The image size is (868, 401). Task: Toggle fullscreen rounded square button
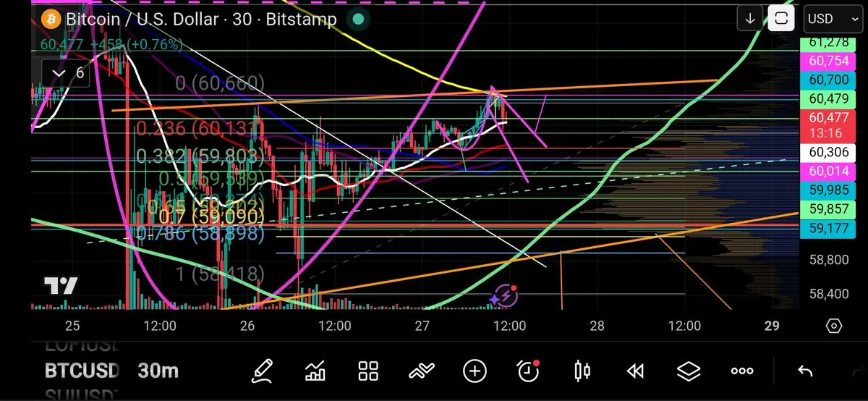pyautogui.click(x=781, y=19)
